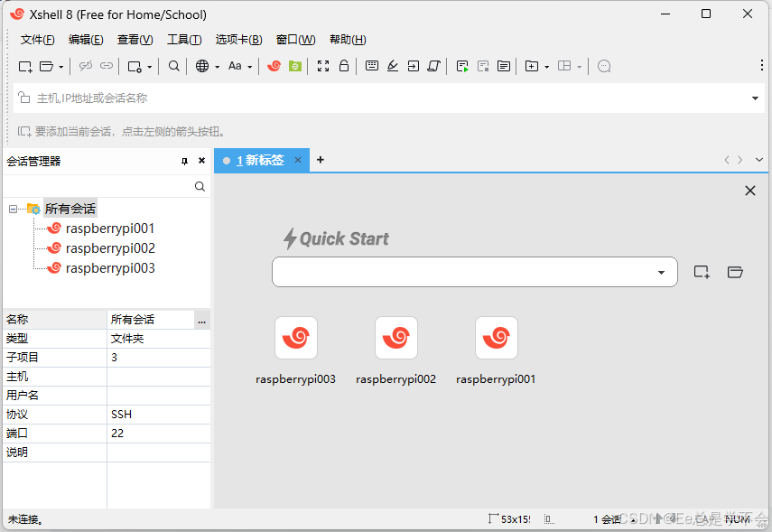Image resolution: width=772 pixels, height=532 pixels.
Task: Expand the Open session dropdown arrow
Action: [61, 67]
